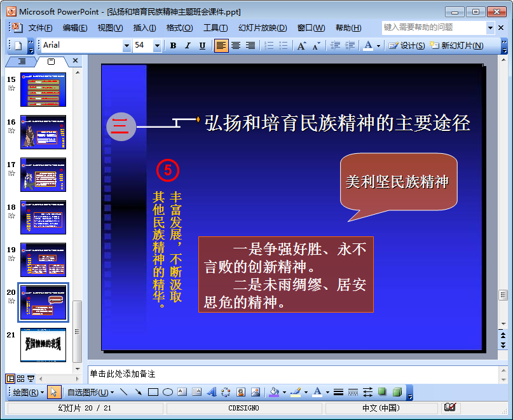Insert picture from file
Image resolution: width=513 pixels, height=420 pixels.
coord(255,392)
